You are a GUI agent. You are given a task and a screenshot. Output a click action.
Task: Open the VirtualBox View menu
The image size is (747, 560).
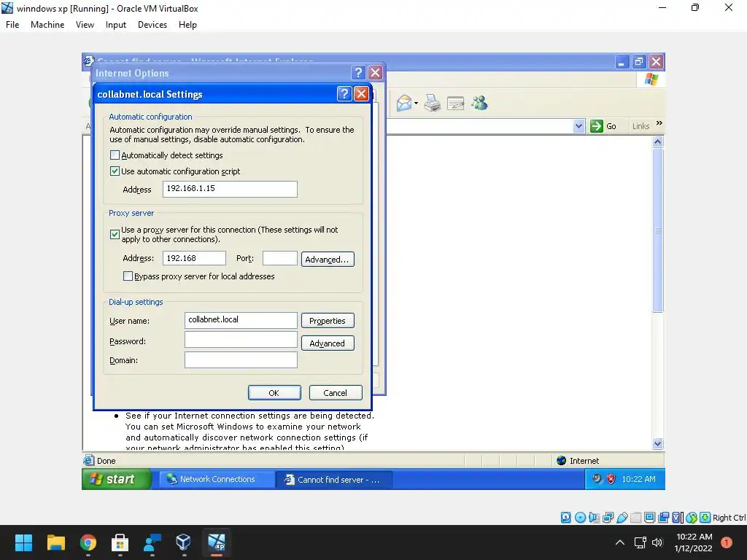coord(85,25)
